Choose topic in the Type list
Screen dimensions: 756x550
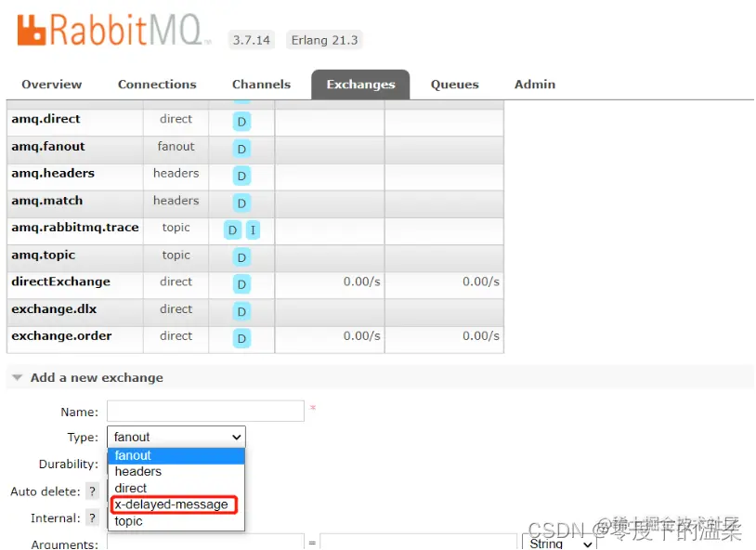pyautogui.click(x=176, y=521)
